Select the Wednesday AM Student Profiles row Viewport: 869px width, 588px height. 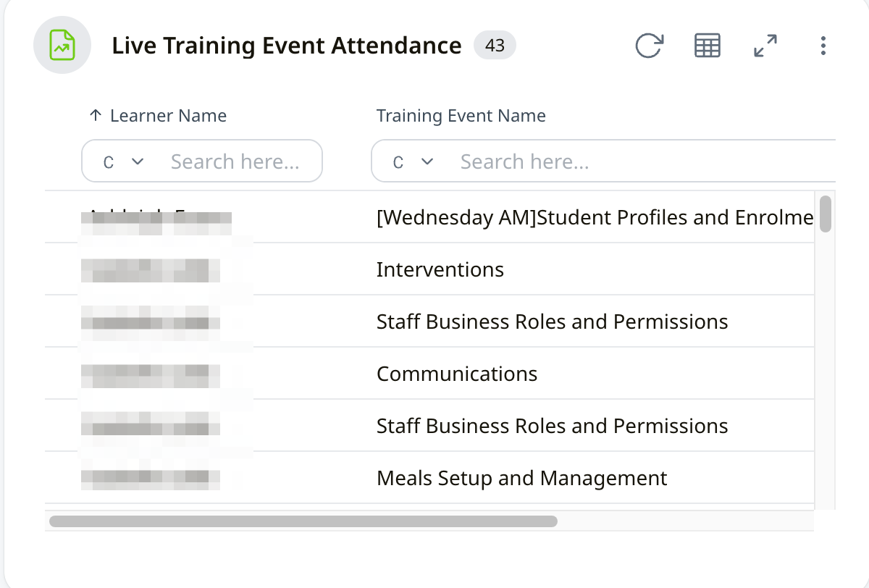pyautogui.click(x=594, y=218)
